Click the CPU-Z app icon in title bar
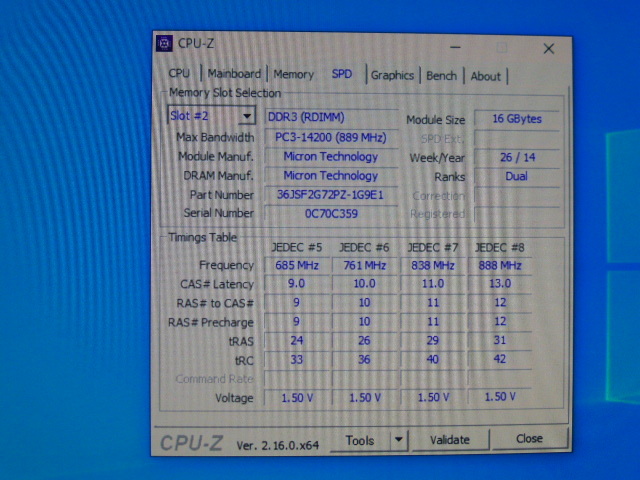Screen dimensions: 640x480 tap(164, 44)
